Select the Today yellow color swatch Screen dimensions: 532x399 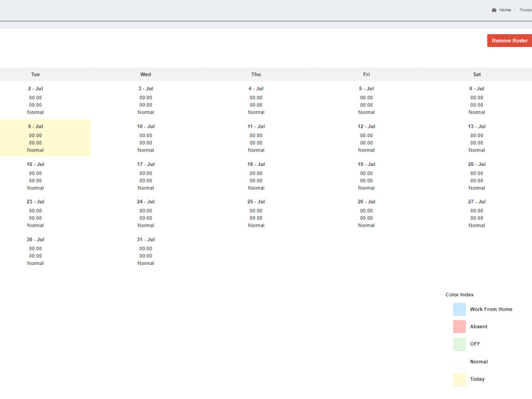[x=460, y=379]
